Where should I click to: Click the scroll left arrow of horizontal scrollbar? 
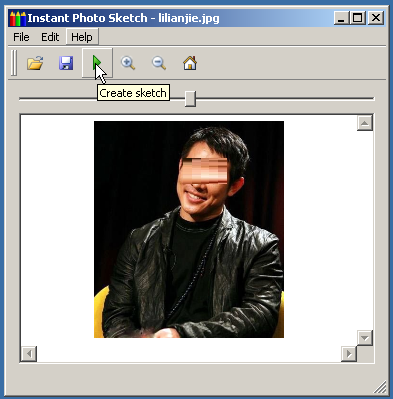[29, 354]
